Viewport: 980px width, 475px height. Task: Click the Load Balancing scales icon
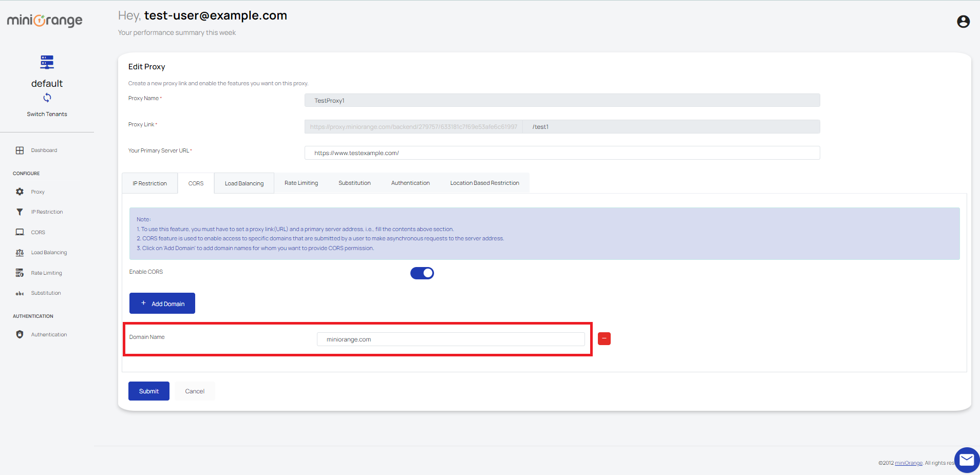click(20, 253)
